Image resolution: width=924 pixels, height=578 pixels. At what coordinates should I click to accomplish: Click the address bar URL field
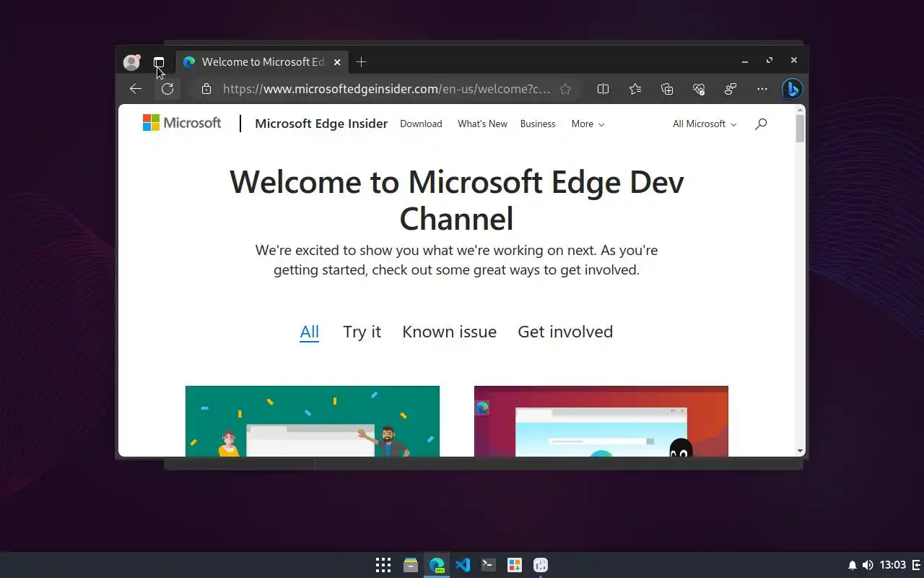click(x=386, y=89)
